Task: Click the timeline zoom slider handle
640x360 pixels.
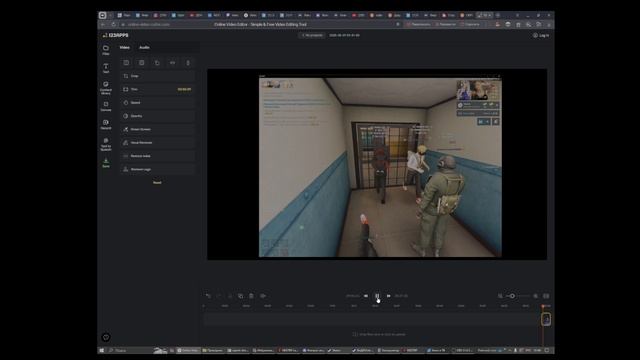Action: click(x=512, y=296)
